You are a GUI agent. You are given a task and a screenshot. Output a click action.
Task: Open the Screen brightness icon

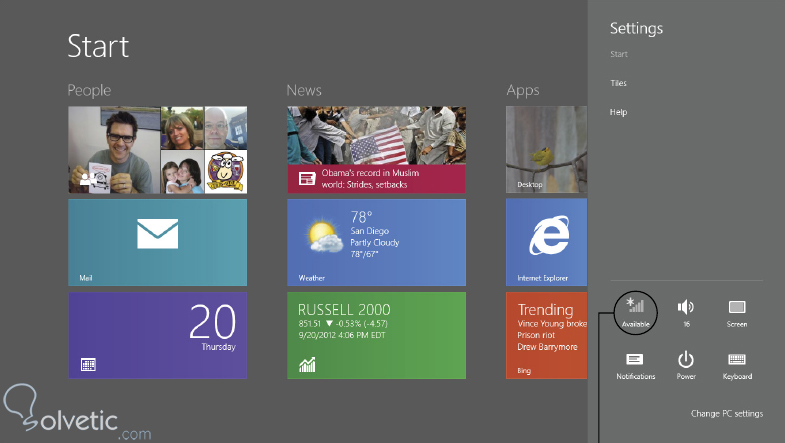737,307
